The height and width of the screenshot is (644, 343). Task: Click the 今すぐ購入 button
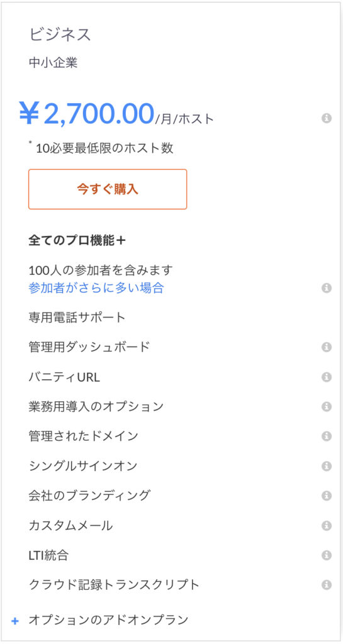108,189
